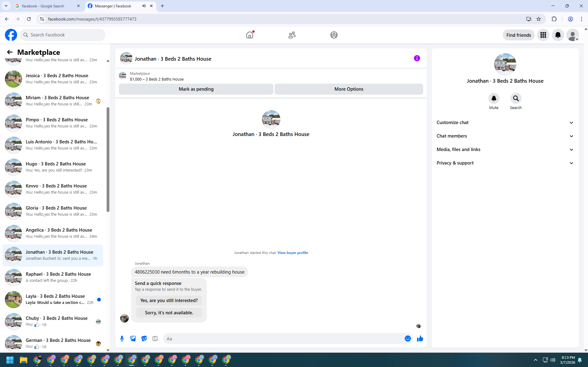
Task: Open the Friends icon in top navigation
Action: click(292, 35)
